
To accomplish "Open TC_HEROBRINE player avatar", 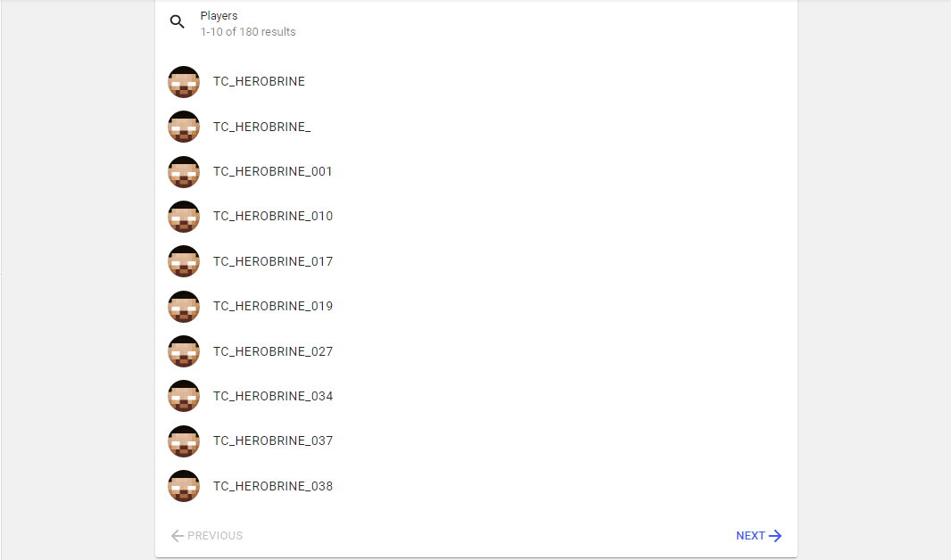I will pyautogui.click(x=184, y=82).
